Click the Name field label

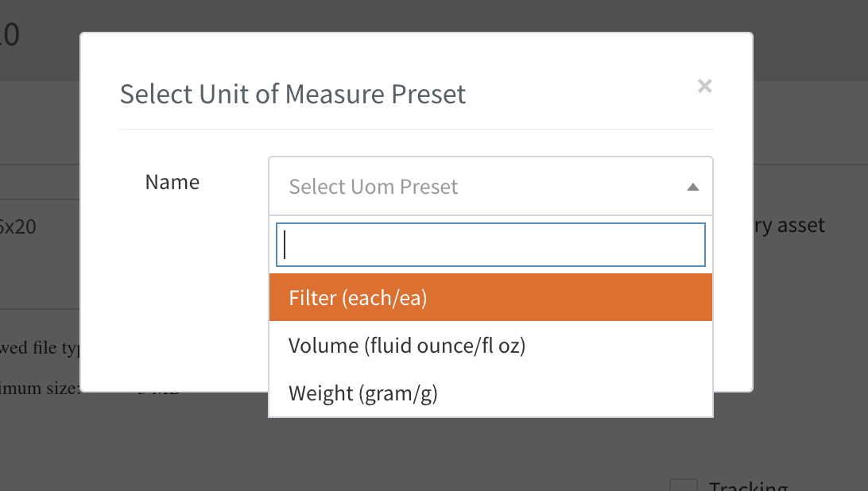pyautogui.click(x=172, y=182)
